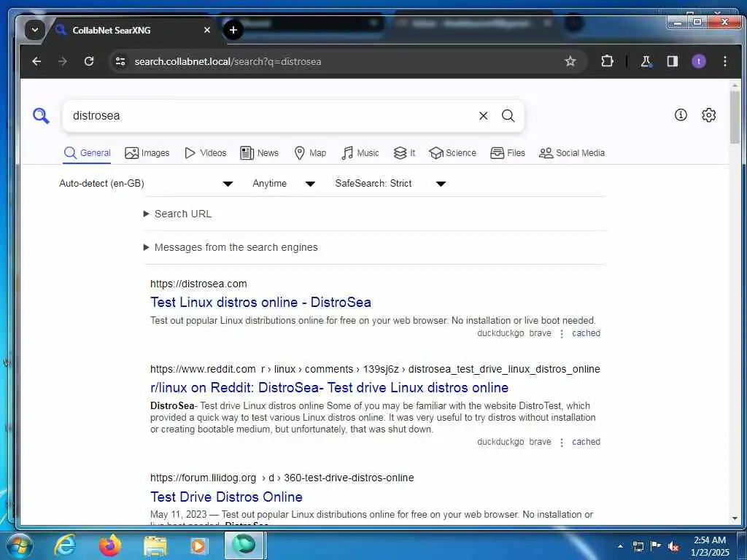Expand the Search URL section
747x560 pixels.
point(177,214)
